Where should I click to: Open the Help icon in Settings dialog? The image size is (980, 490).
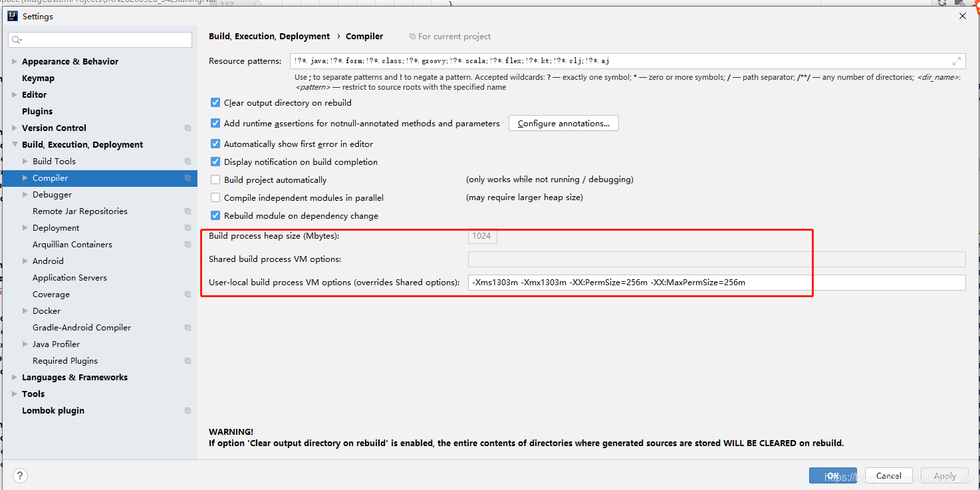point(20,475)
